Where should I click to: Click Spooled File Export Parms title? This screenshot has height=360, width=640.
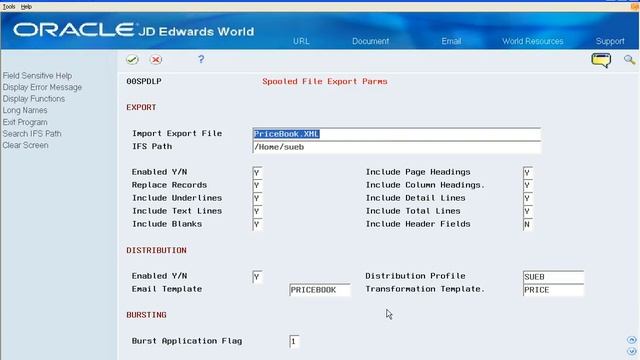[x=324, y=81]
